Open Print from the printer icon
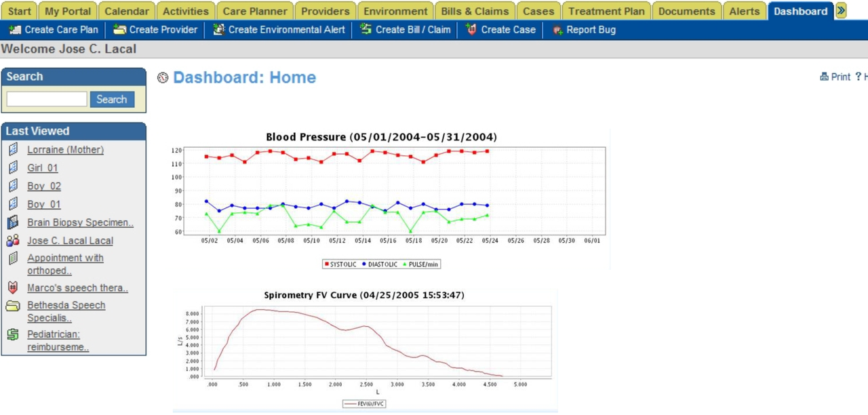 click(823, 77)
